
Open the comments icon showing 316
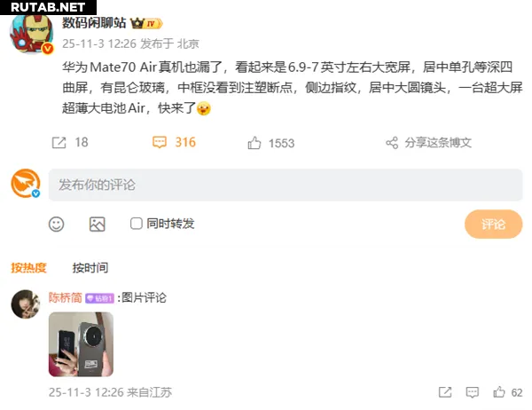click(160, 142)
